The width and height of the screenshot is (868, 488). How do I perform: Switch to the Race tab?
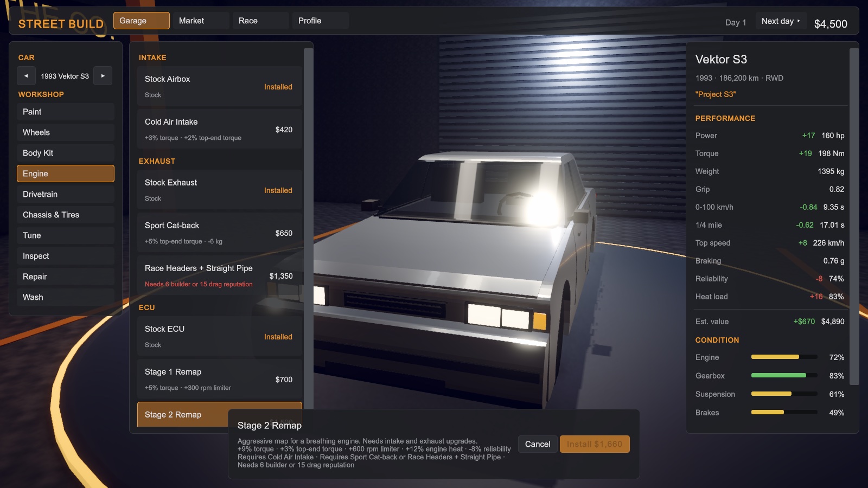[260, 21]
